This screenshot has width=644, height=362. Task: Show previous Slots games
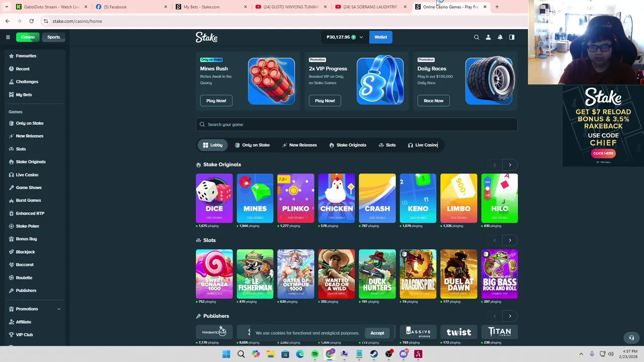(x=495, y=240)
